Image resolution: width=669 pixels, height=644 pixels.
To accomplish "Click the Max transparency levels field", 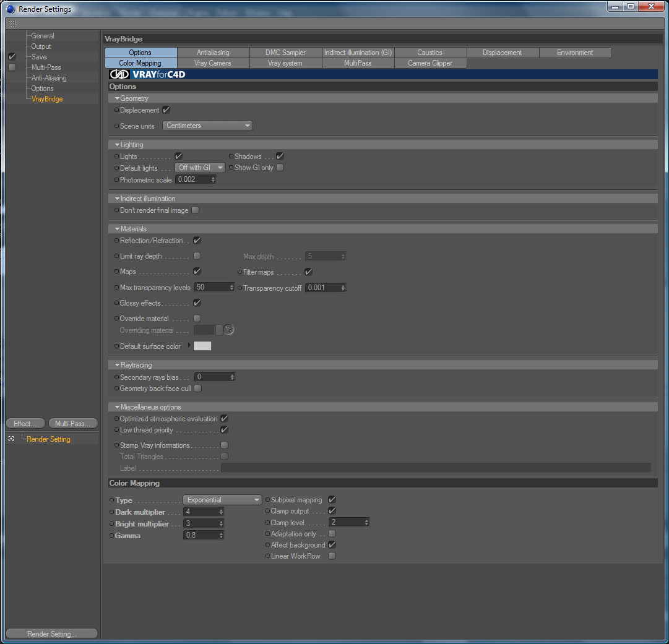I will click(214, 288).
